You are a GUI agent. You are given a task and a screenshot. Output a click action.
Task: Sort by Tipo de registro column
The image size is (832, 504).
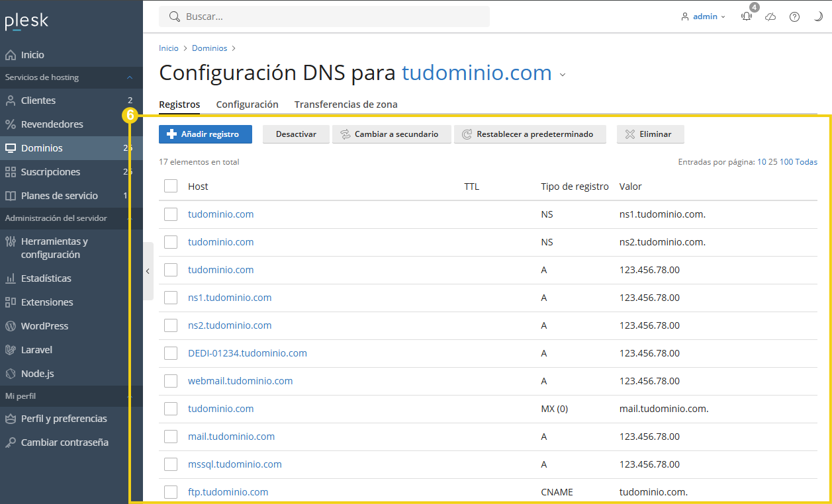click(x=575, y=187)
